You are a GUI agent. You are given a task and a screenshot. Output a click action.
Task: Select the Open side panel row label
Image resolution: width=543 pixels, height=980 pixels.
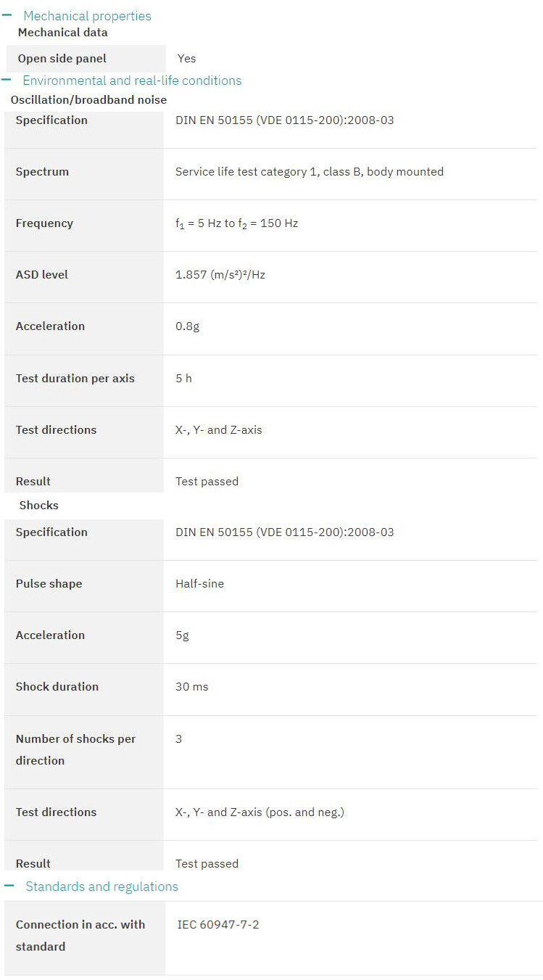tap(62, 59)
